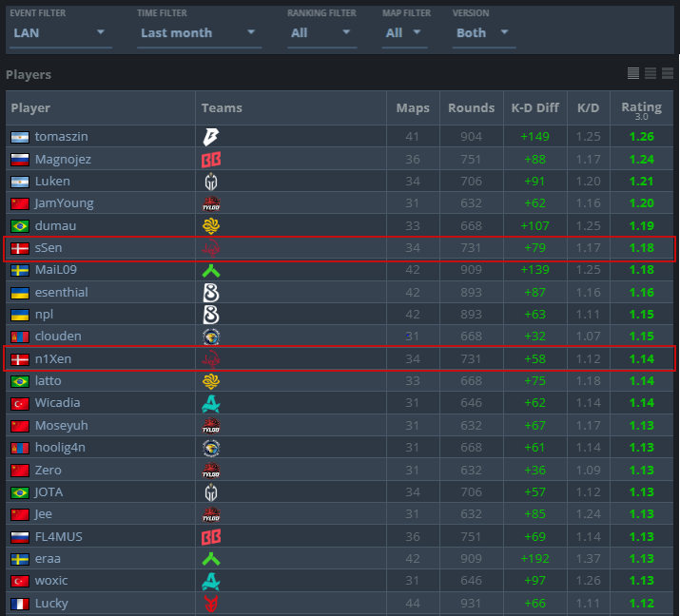The width and height of the screenshot is (680, 616).
Task: Open Luken player profile
Action: pyautogui.click(x=52, y=182)
